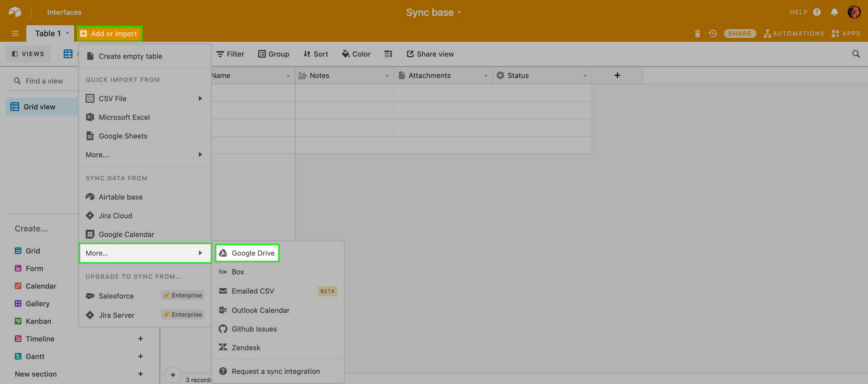Create a new Gallery view
This screenshot has width=868, height=384.
click(32, 304)
